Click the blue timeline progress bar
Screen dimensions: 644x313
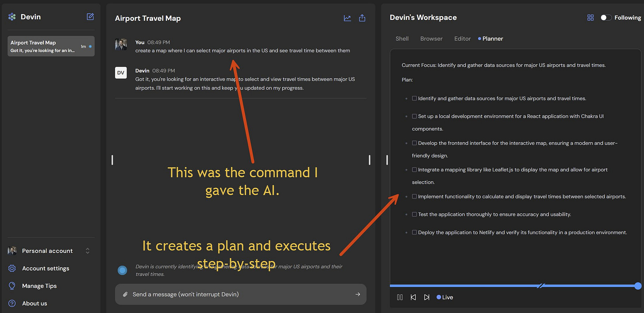[x=513, y=286]
